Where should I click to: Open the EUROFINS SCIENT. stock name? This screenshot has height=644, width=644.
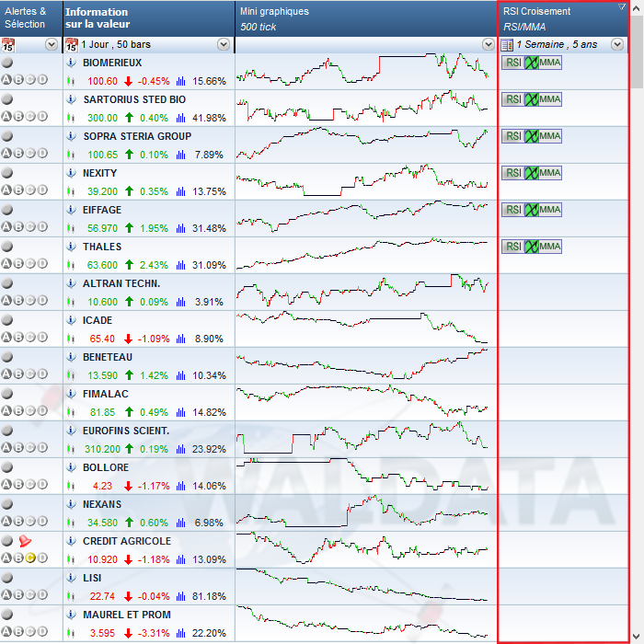[x=126, y=431]
